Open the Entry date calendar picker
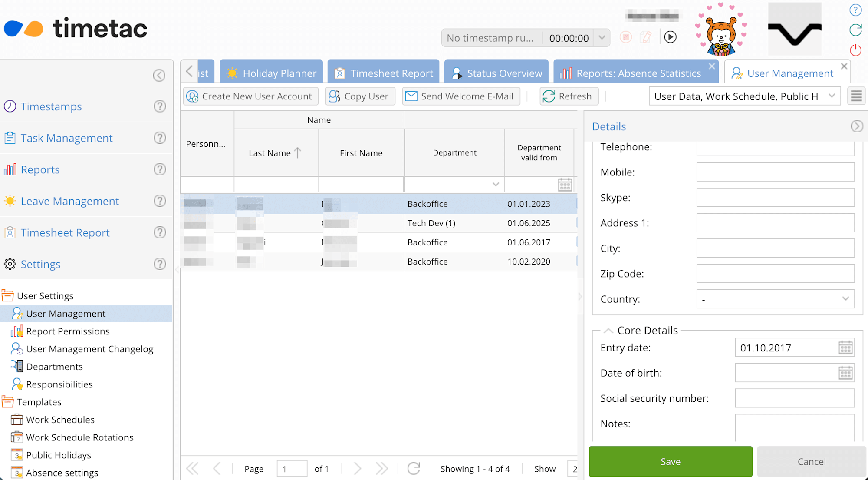 (x=845, y=348)
